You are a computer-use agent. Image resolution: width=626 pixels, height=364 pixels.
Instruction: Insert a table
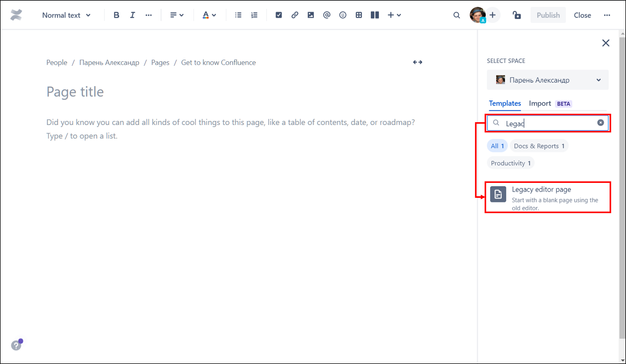tap(359, 15)
